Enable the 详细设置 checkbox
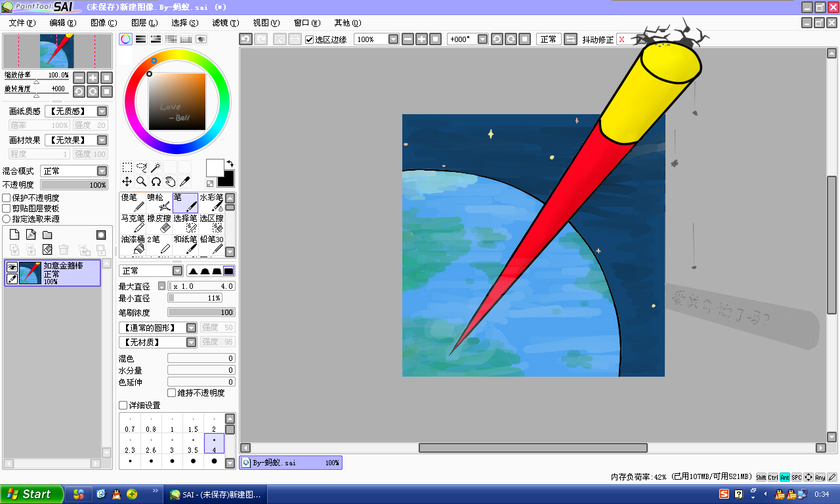The height and width of the screenshot is (504, 840). click(x=123, y=406)
